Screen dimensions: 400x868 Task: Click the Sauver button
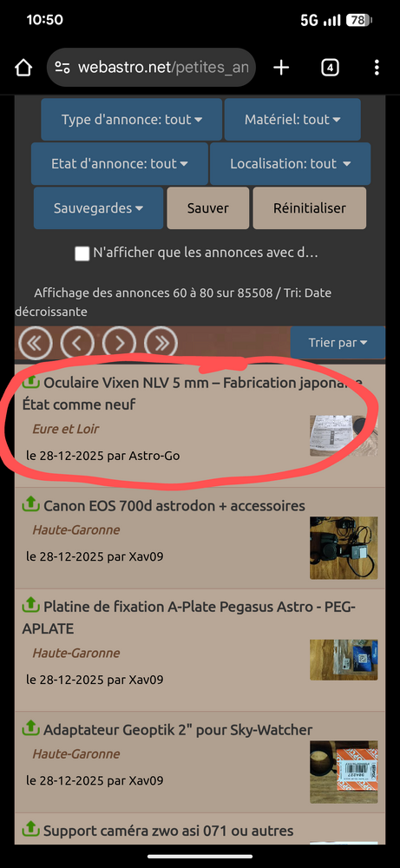(208, 208)
